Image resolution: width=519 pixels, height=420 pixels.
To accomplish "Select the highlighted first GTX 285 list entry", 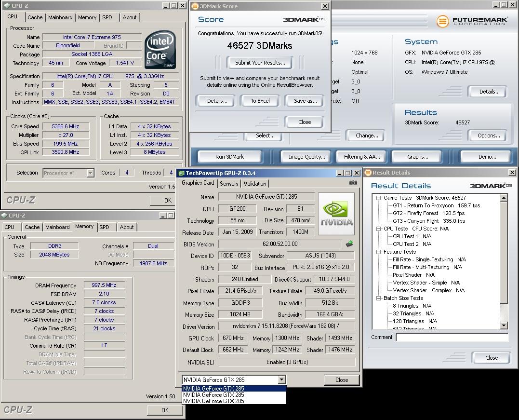I will pyautogui.click(x=234, y=389).
